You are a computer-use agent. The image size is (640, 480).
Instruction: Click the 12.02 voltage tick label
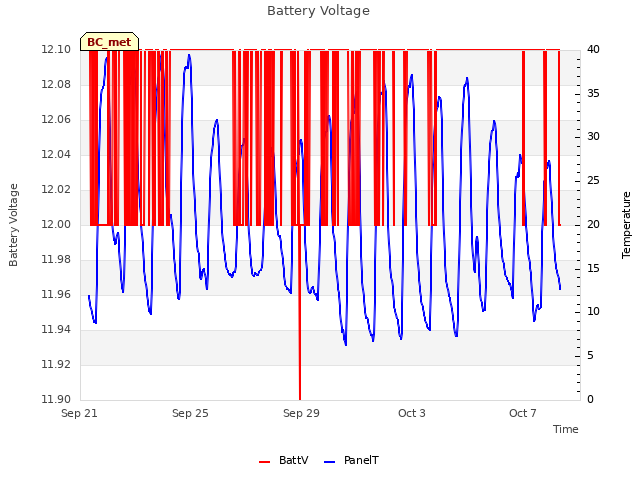click(56, 189)
